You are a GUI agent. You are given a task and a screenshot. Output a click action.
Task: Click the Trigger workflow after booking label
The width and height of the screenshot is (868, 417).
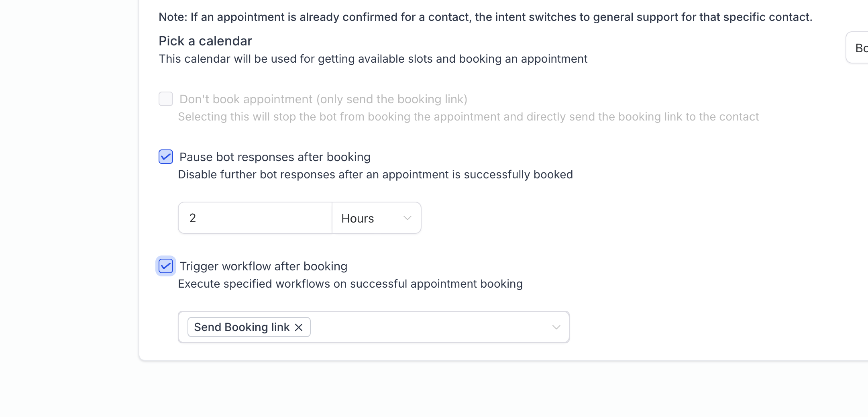click(263, 266)
